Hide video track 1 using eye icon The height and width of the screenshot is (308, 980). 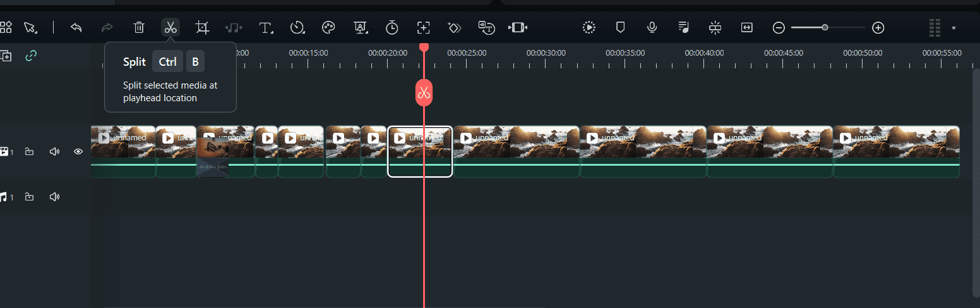point(78,152)
